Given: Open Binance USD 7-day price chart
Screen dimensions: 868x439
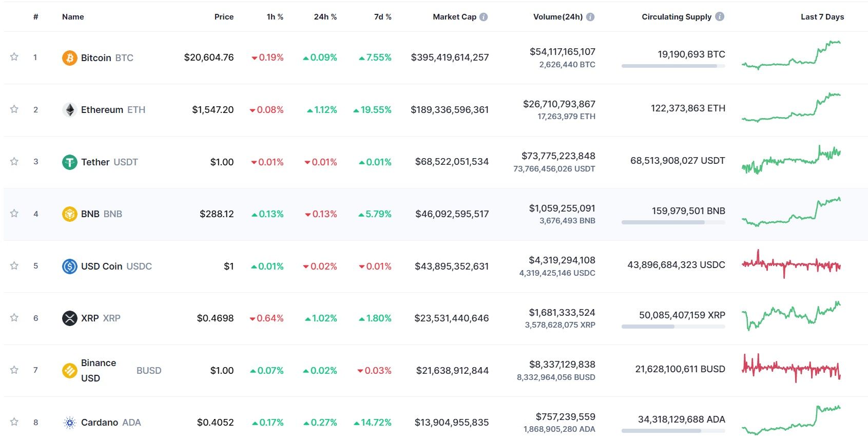Looking at the screenshot, I should (x=791, y=368).
